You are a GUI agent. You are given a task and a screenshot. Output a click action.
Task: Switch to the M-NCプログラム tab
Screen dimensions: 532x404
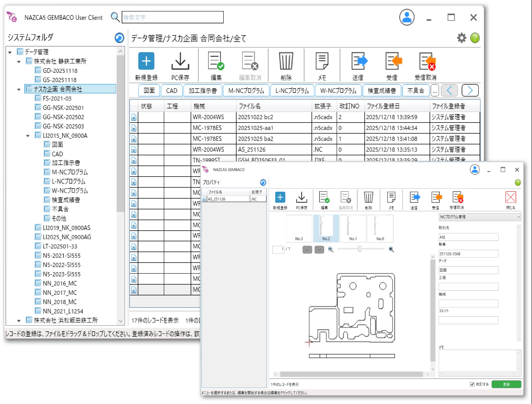[x=246, y=91]
